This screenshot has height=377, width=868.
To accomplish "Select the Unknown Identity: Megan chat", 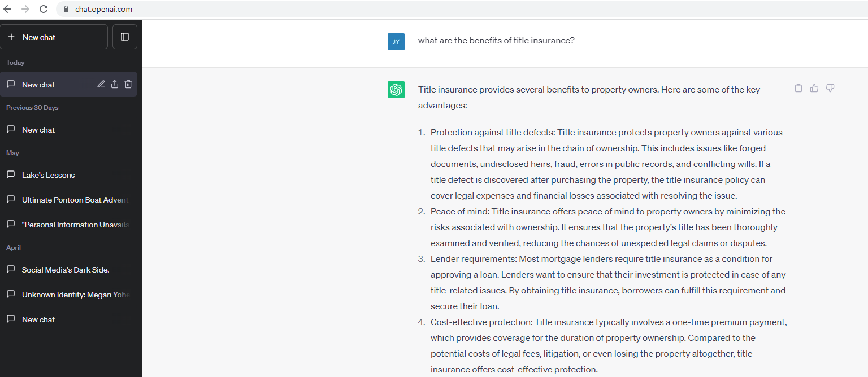I will 75,295.
